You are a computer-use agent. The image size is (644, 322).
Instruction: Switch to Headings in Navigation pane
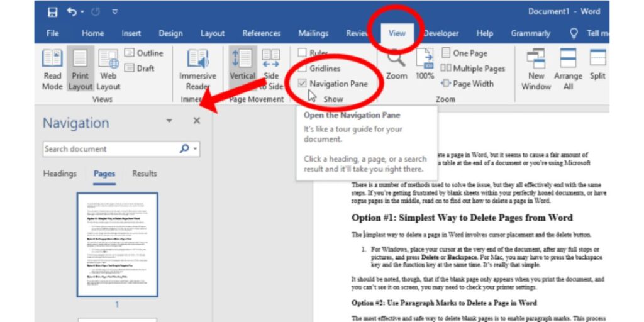(x=60, y=174)
